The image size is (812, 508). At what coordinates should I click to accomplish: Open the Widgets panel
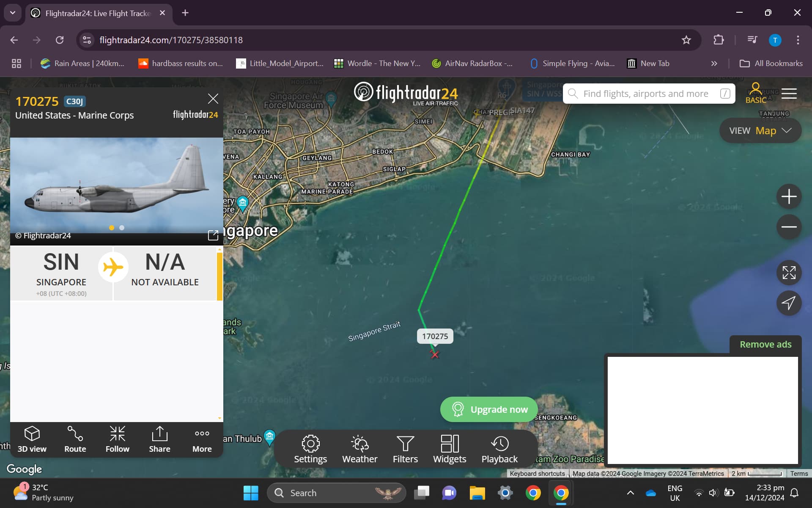pyautogui.click(x=450, y=449)
